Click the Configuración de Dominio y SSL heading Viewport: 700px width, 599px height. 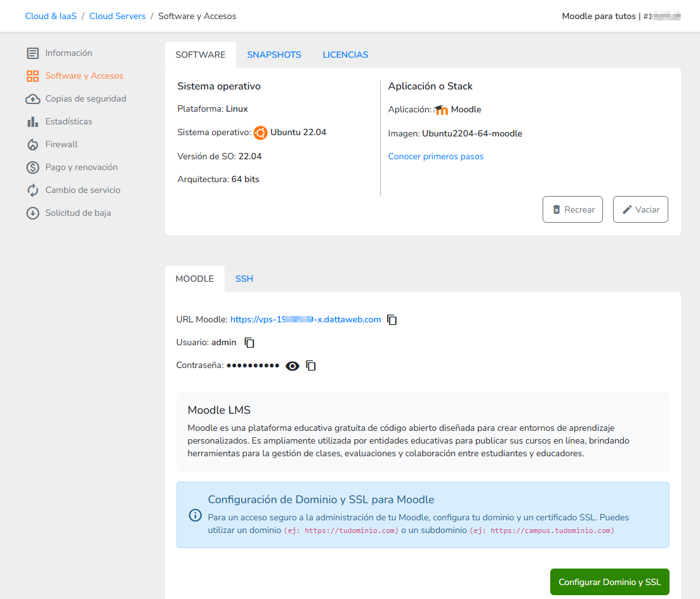click(321, 499)
